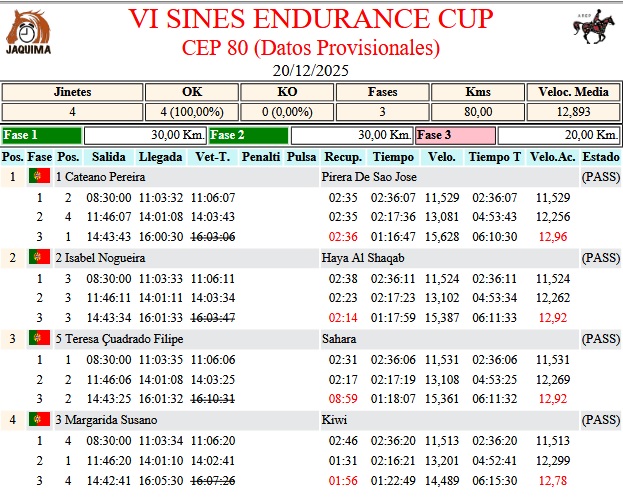Click the Veloc. Media header cell

(568, 91)
